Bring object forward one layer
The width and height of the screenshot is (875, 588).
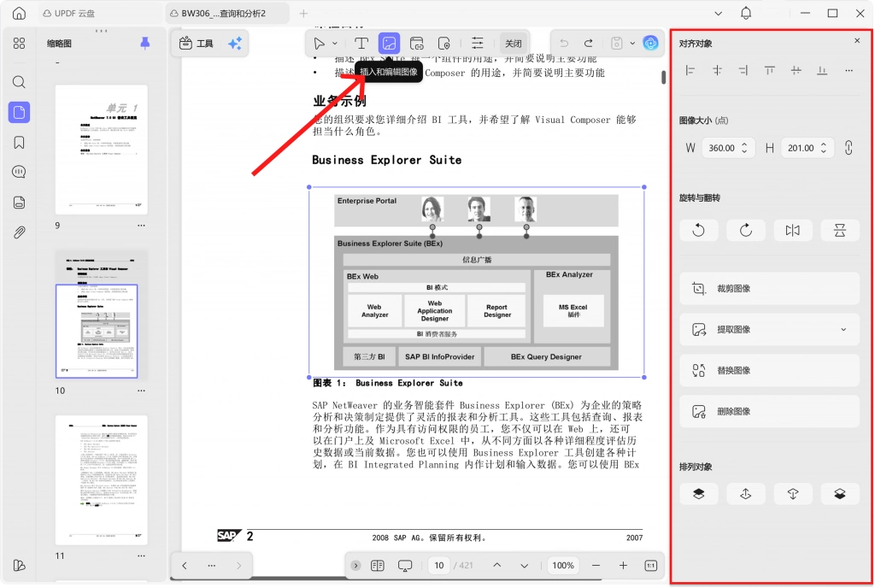[746, 494]
